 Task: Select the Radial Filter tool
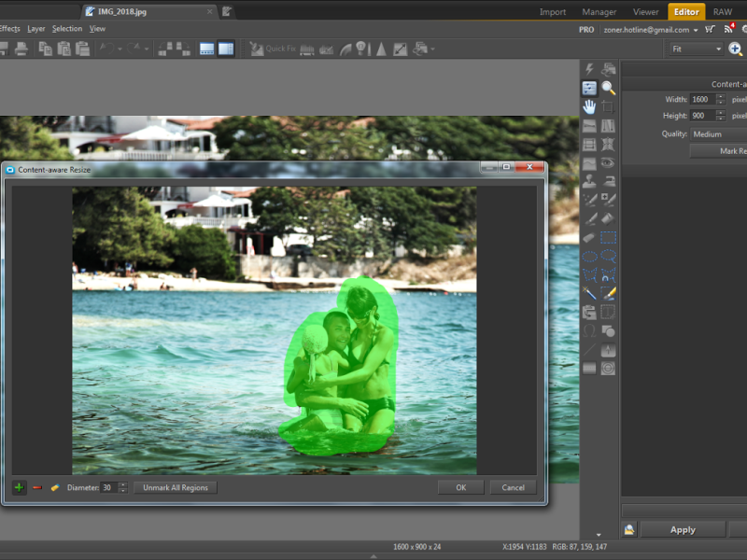click(x=608, y=368)
